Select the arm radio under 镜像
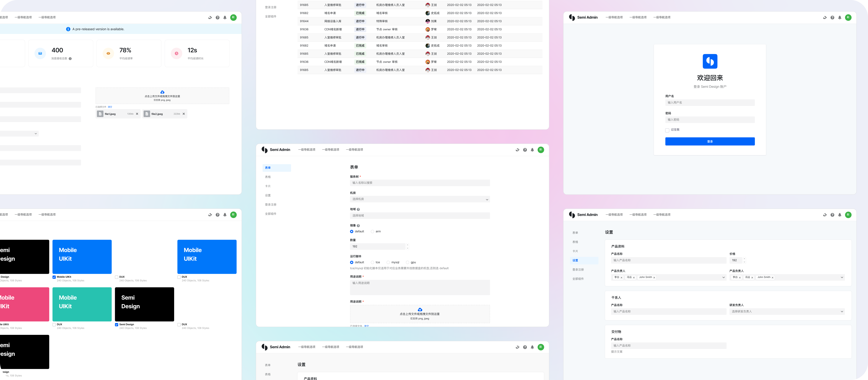 point(372,232)
